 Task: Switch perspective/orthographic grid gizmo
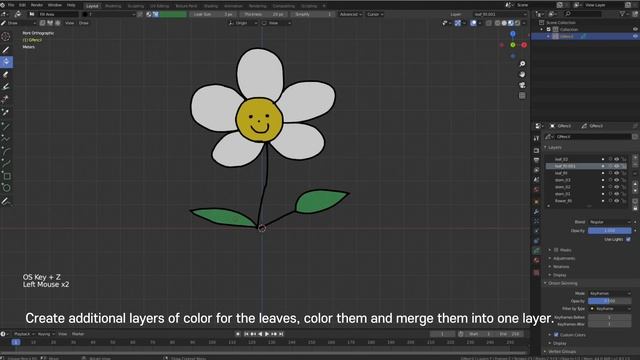point(522,96)
